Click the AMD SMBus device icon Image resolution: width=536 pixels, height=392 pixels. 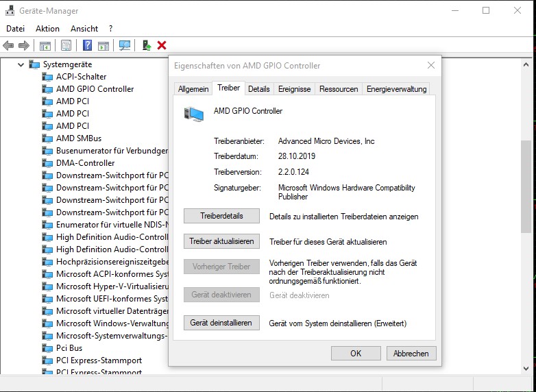pos(47,138)
